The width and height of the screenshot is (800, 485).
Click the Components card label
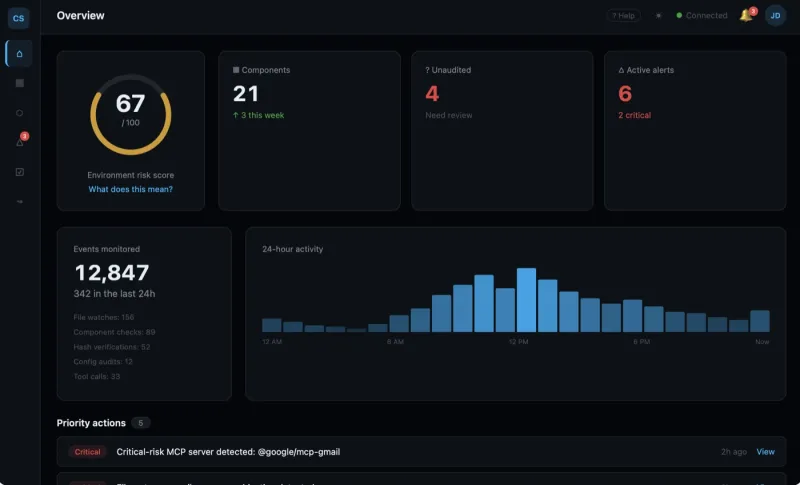point(261,70)
